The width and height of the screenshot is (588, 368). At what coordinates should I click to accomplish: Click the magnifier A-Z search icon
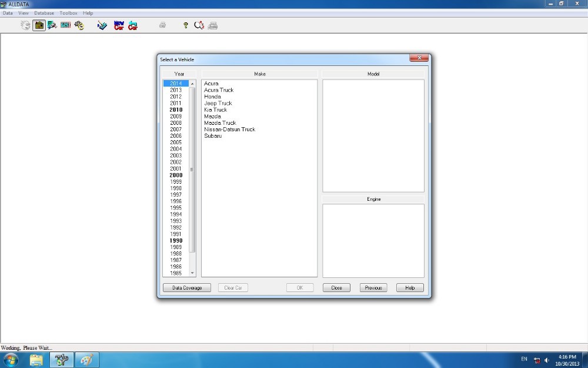(199, 25)
